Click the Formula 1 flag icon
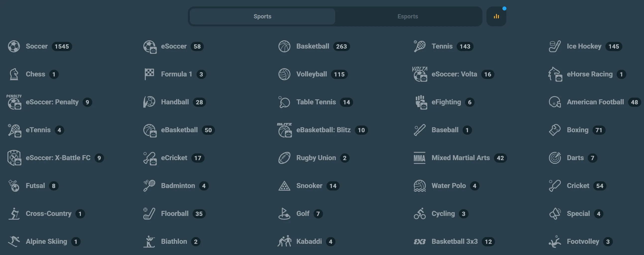Screen dimensions: 644x255 [x=149, y=74]
